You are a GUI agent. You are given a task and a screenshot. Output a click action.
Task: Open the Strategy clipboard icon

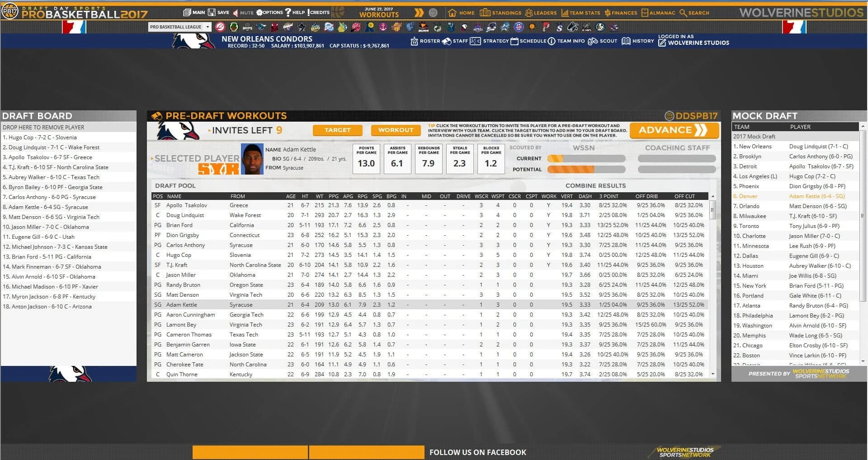[475, 41]
